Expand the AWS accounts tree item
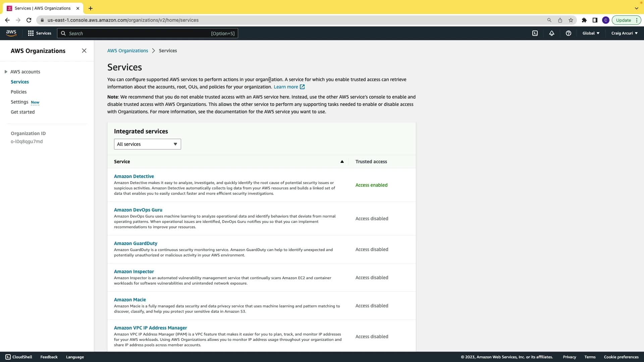The height and width of the screenshot is (362, 644). 6,72
